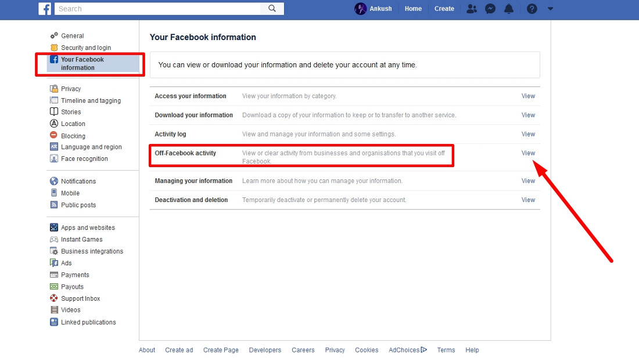Screen dimensions: 639x364
Task: Click the Payments card icon
Action: pos(54,275)
